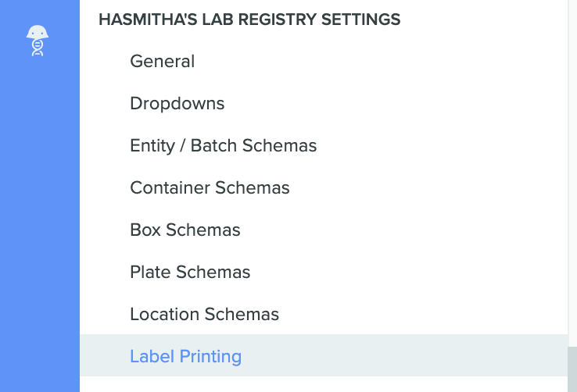577x392 pixels.
Task: Click empty area of the blue navigation sidebar
Action: [40, 220]
